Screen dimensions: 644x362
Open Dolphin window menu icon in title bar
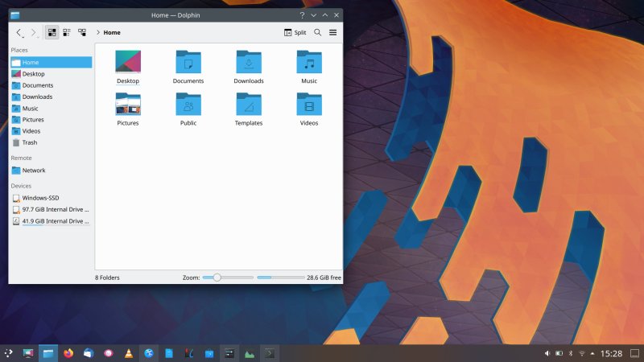pos(15,15)
